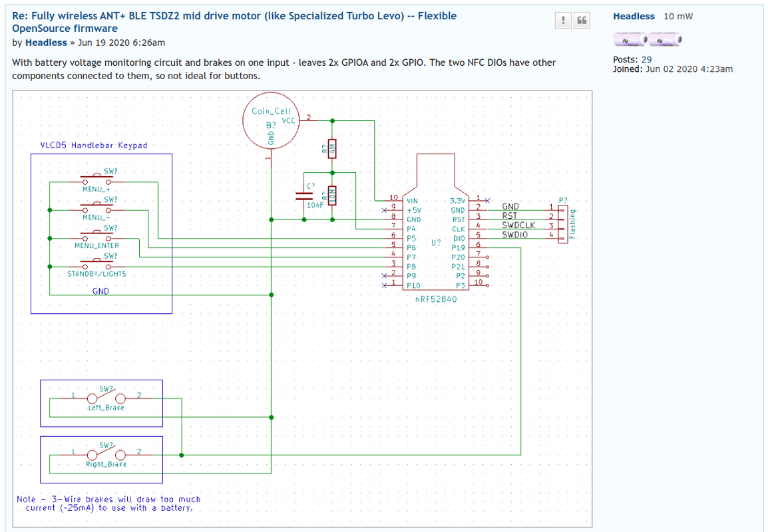Click the 'VLCD5 Handlebar Keypad' label
Screen dimensions: 768x532
(x=94, y=146)
